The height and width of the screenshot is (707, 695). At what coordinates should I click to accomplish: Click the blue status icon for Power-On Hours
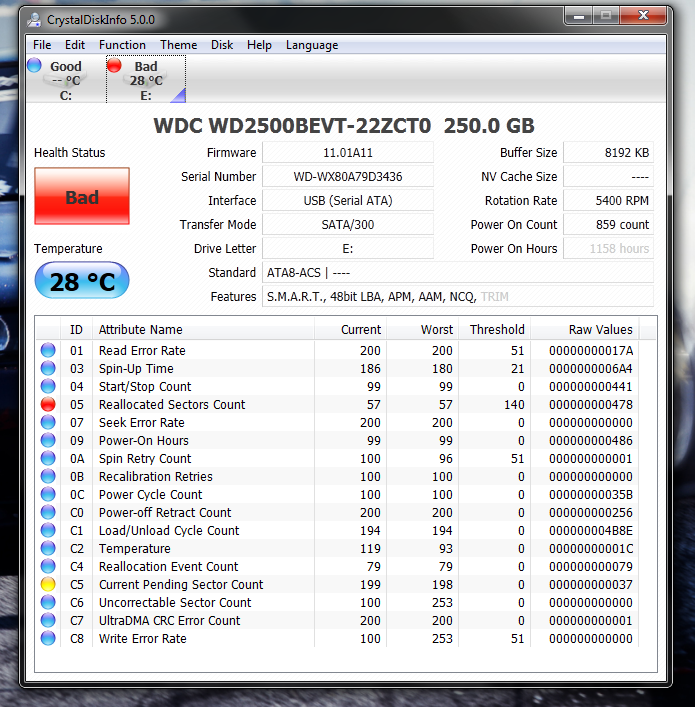click(x=48, y=441)
